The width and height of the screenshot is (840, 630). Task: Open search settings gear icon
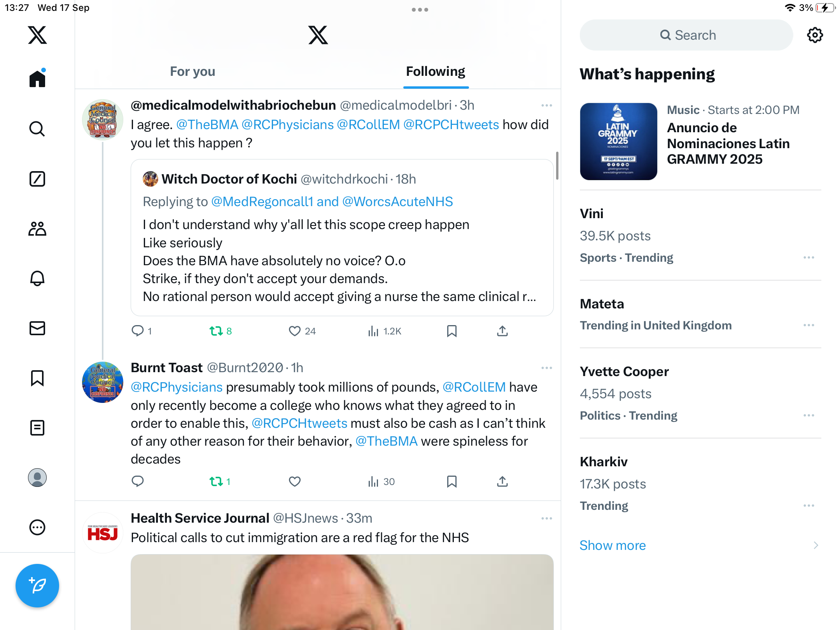pos(815,35)
